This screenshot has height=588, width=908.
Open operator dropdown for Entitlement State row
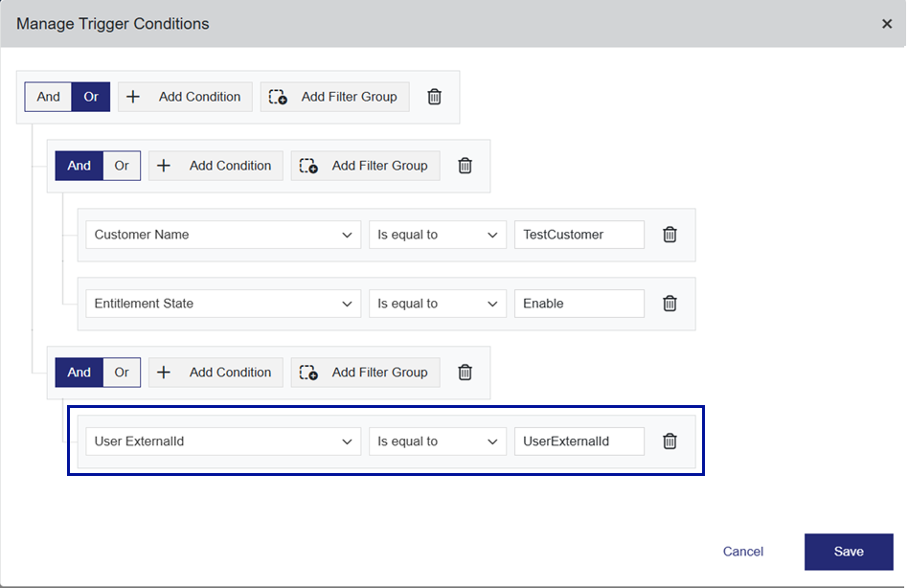(x=438, y=304)
